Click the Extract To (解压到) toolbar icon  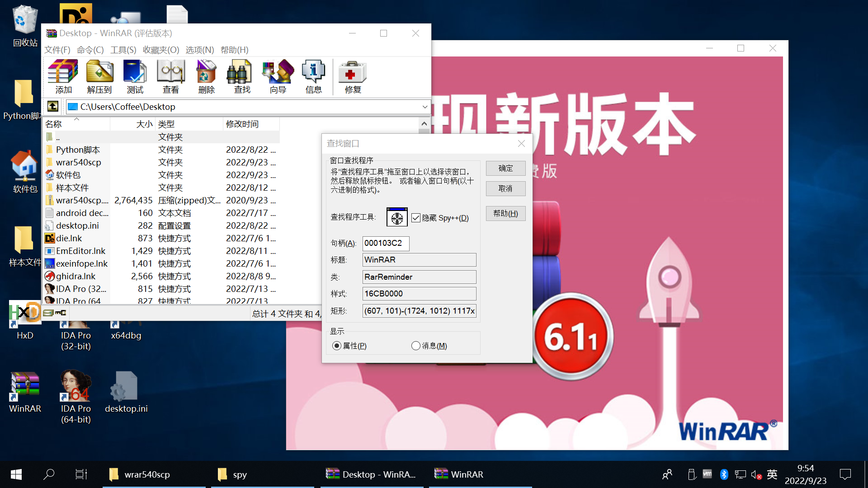[x=99, y=77]
